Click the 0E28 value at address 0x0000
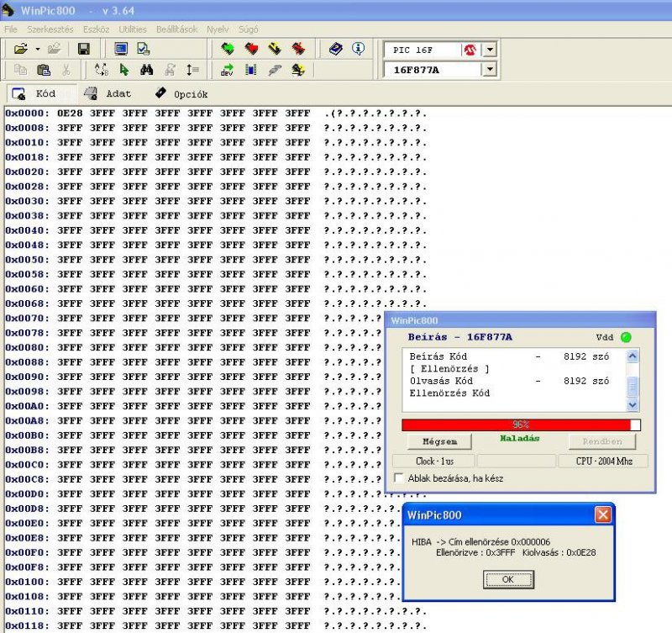Image resolution: width=672 pixels, height=633 pixels. tap(70, 113)
